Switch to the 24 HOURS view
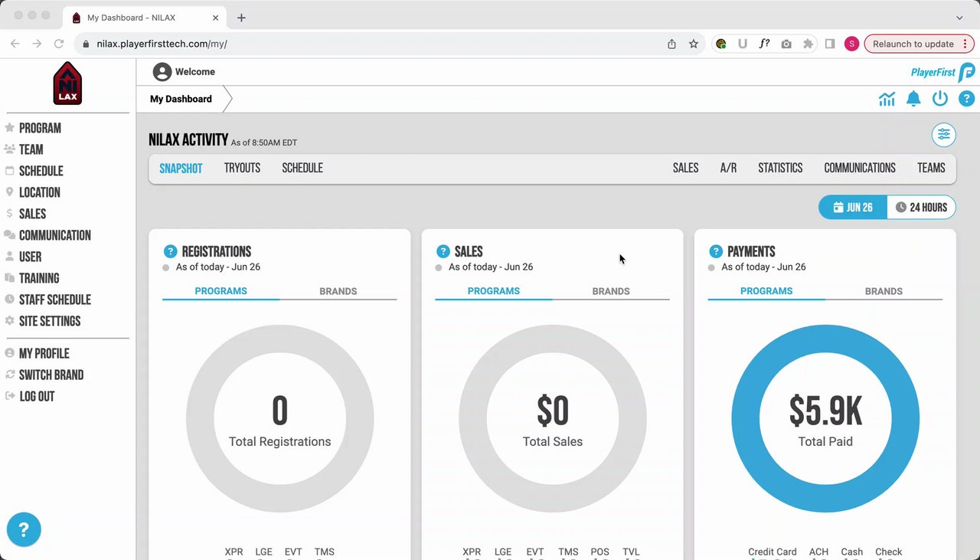The image size is (980, 560). pyautogui.click(x=921, y=207)
